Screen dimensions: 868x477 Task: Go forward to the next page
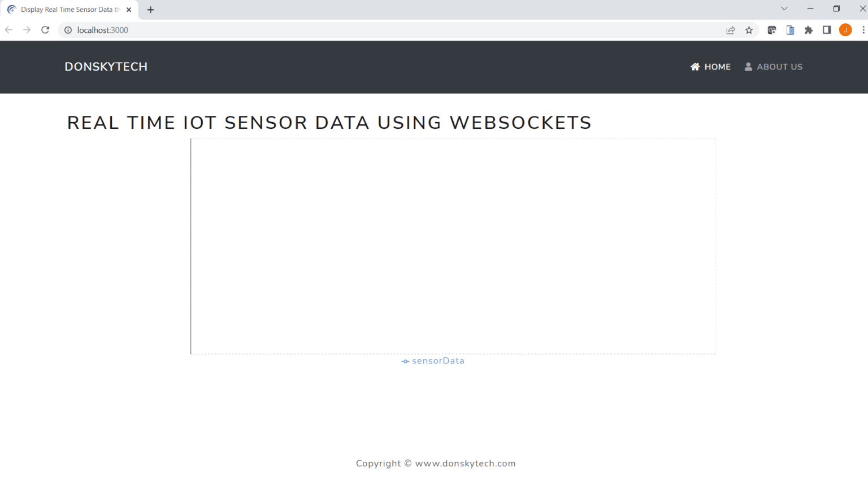tap(27, 30)
